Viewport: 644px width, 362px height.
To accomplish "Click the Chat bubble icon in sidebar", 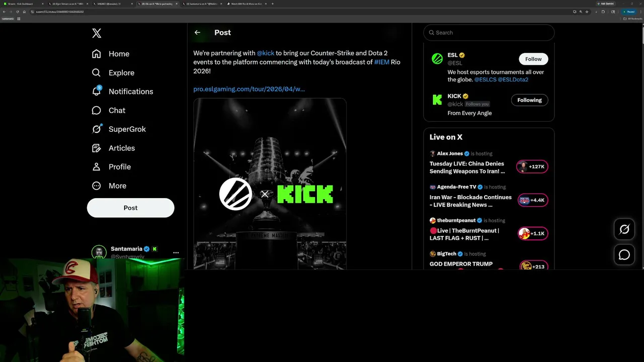I will pyautogui.click(x=97, y=110).
